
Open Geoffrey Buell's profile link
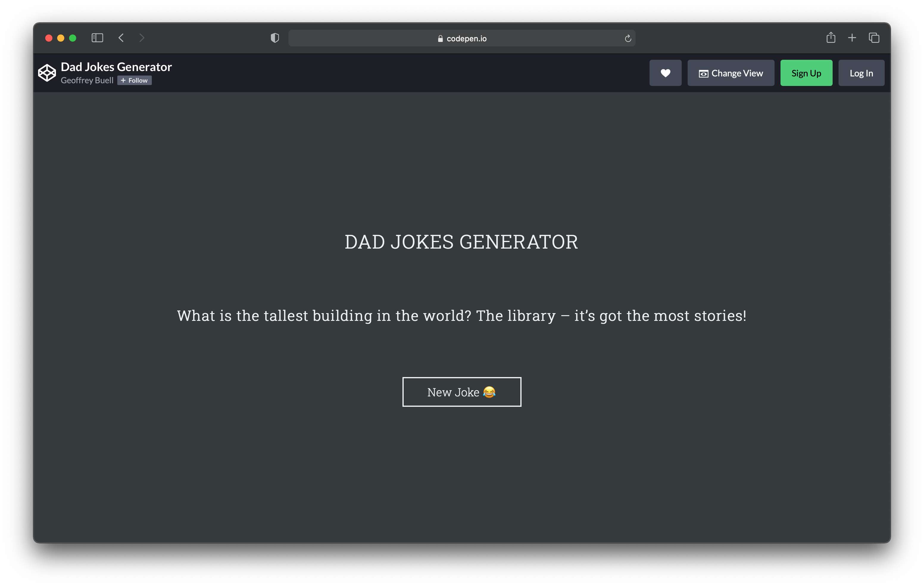pyautogui.click(x=87, y=81)
